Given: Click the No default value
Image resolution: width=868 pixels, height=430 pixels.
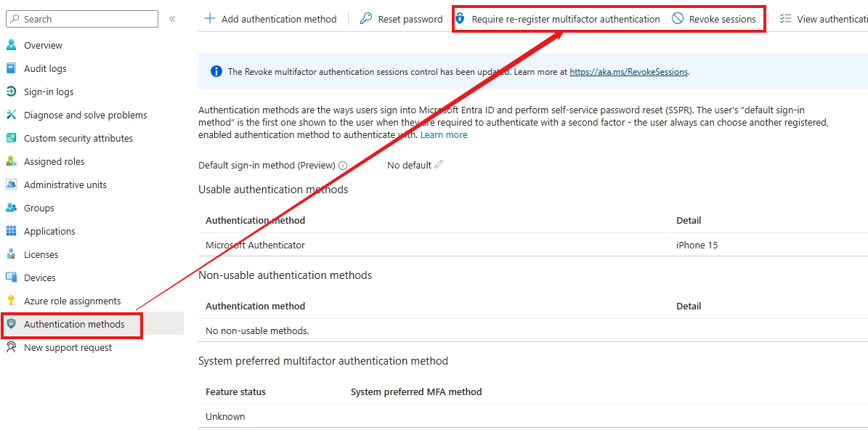Looking at the screenshot, I should 409,165.
